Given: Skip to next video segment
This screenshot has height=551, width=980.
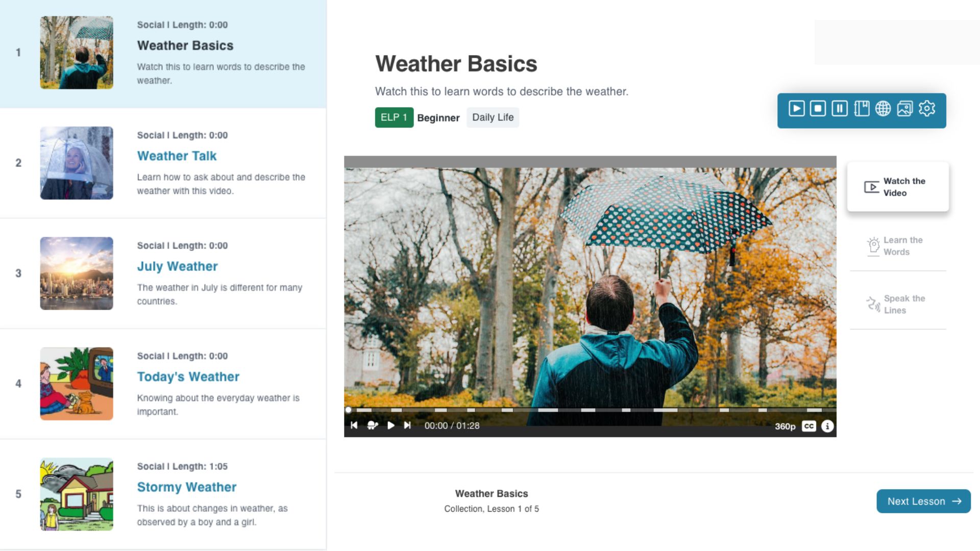Looking at the screenshot, I should pos(407,425).
